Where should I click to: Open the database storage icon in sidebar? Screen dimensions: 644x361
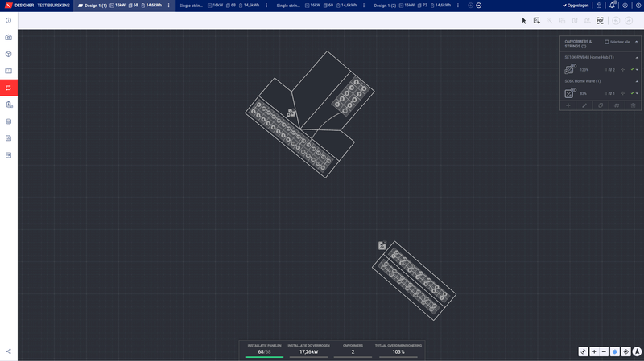[8, 121]
